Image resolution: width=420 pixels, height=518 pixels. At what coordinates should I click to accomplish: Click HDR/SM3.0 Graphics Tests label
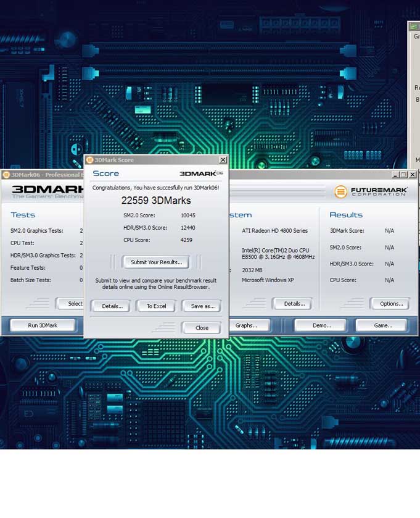pos(43,256)
